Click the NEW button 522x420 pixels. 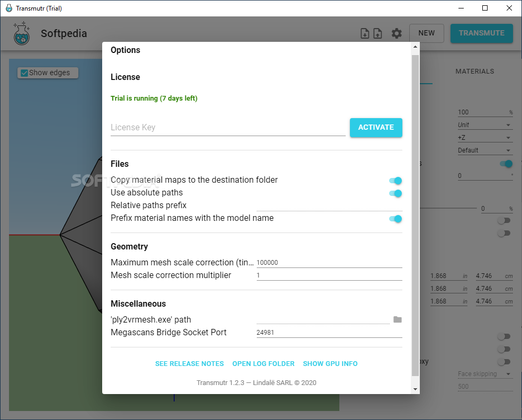[427, 33]
